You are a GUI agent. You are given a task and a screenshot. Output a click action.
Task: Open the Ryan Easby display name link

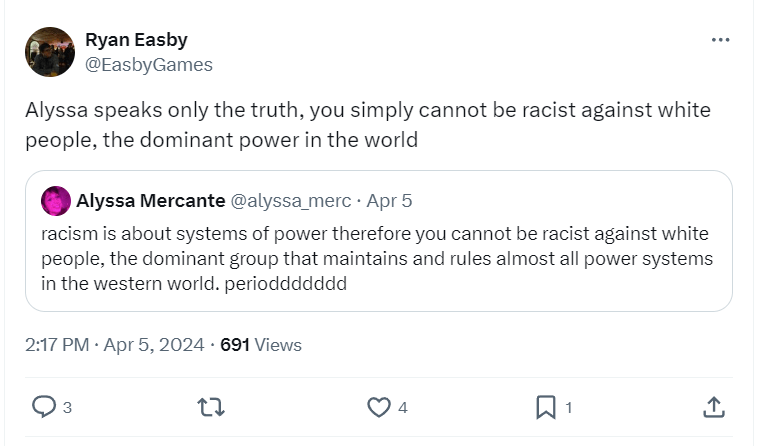point(136,40)
